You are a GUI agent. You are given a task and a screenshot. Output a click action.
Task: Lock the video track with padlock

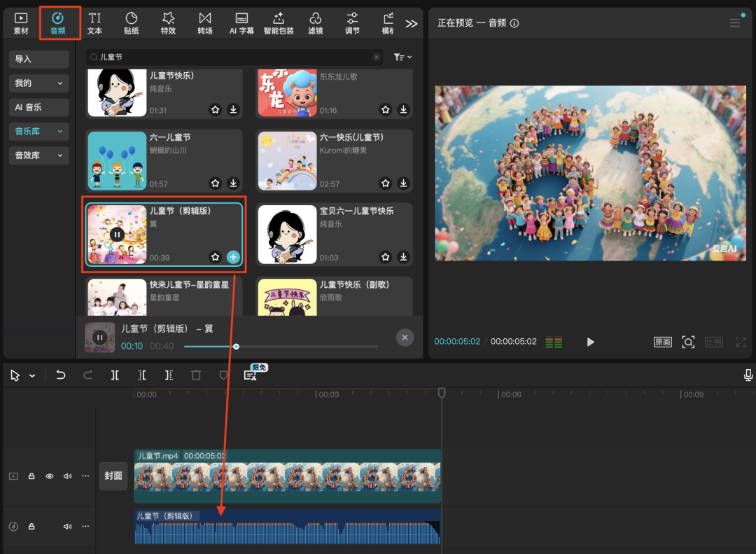[31, 476]
